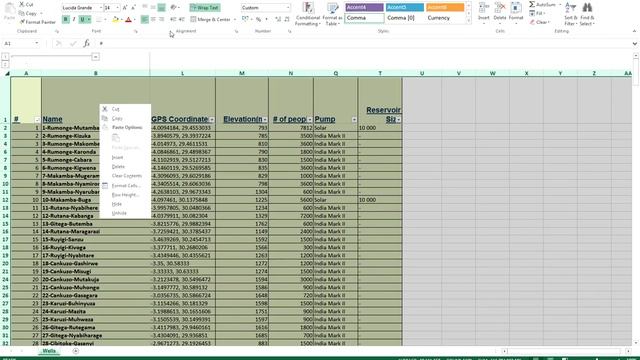Increase font size with the larger A icon
The height and width of the screenshot is (360, 640).
click(125, 8)
